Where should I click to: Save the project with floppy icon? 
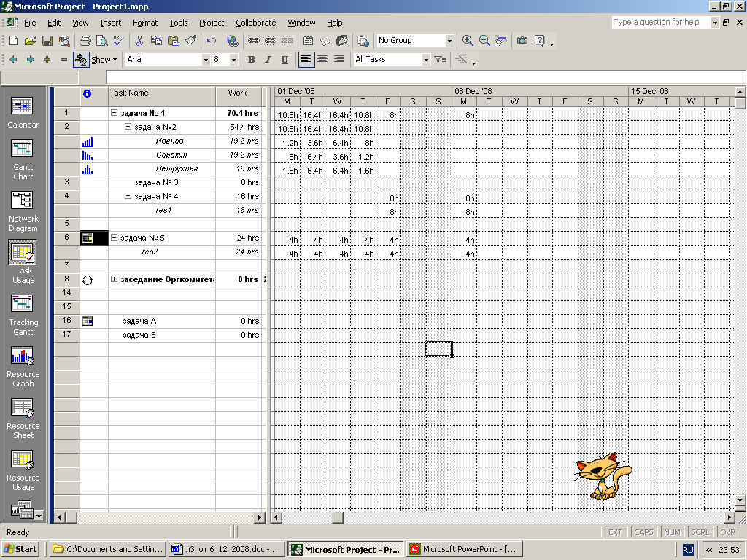tap(47, 41)
